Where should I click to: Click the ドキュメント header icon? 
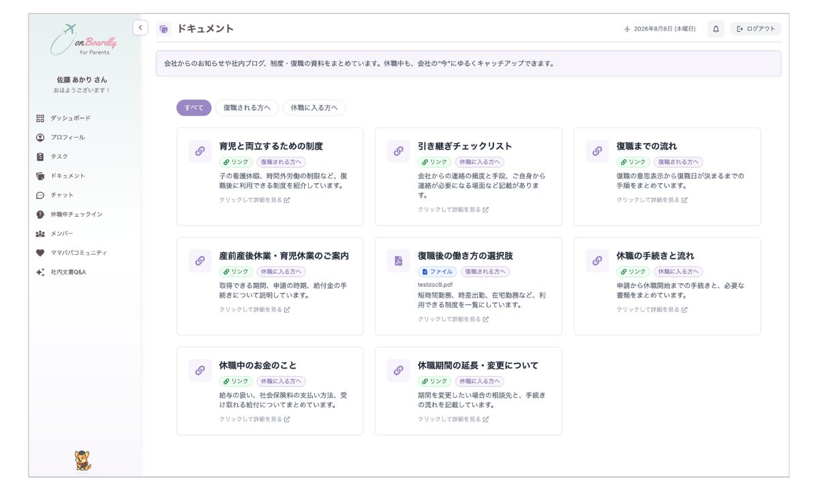(164, 29)
